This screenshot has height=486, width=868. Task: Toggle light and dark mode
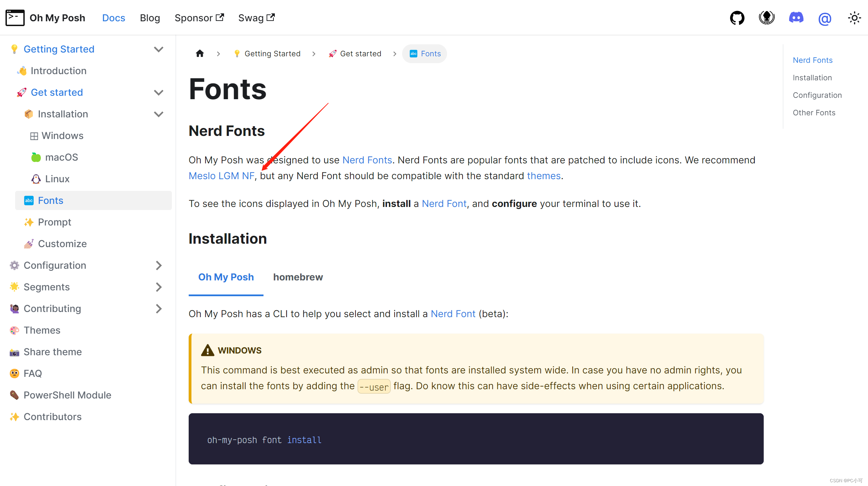854,18
